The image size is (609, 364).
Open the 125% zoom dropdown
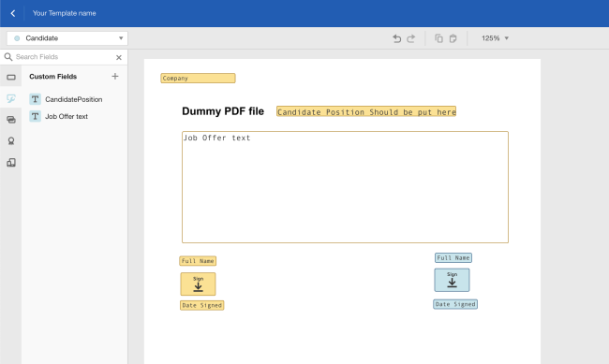point(496,38)
